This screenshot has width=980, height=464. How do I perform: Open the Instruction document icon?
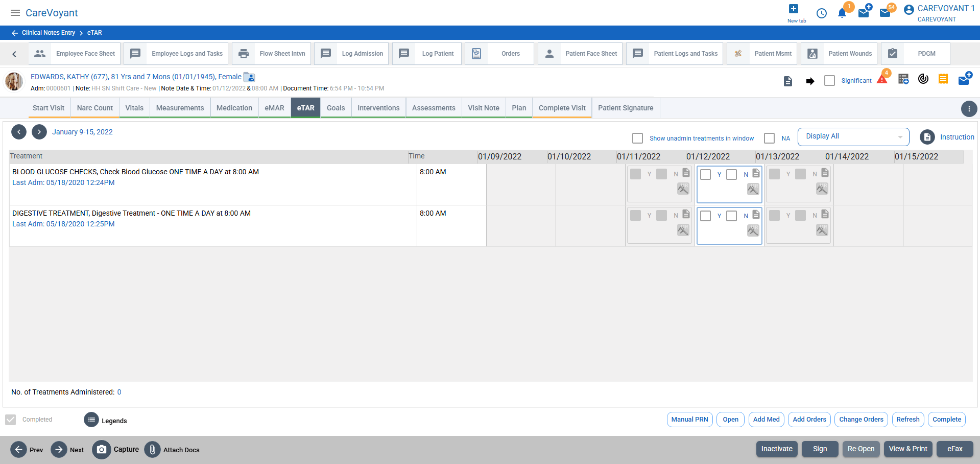pyautogui.click(x=927, y=137)
